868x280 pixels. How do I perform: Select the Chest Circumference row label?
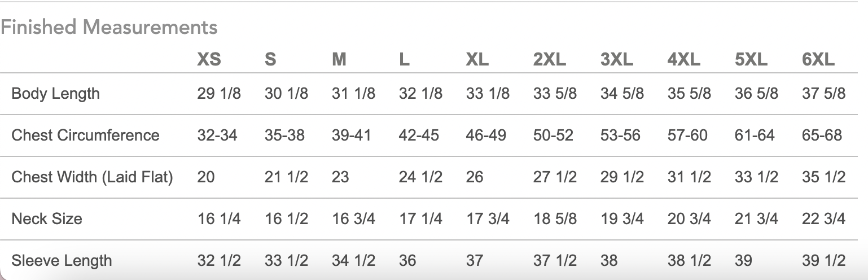pos(85,135)
